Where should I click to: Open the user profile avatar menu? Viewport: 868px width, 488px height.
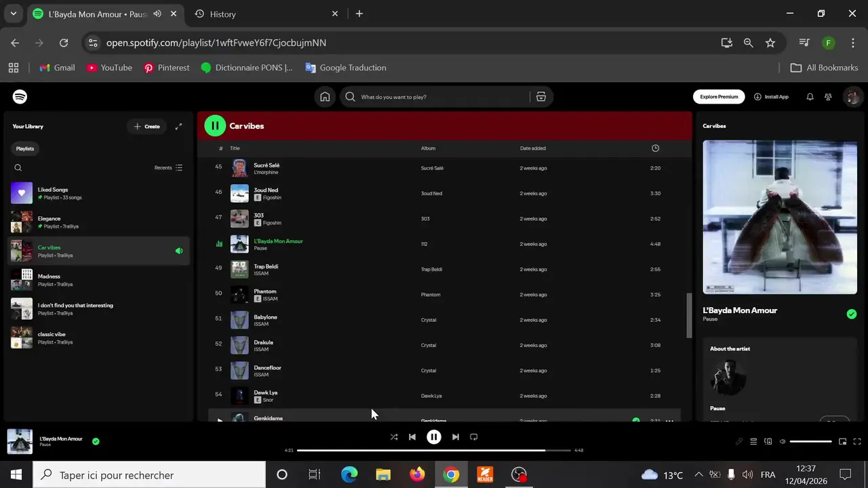(x=852, y=97)
